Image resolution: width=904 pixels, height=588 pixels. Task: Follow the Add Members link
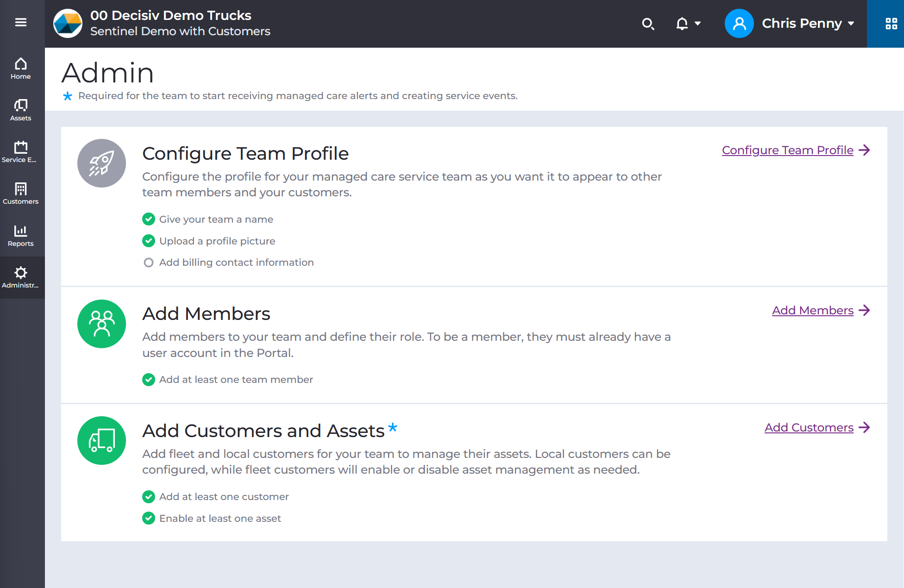812,310
